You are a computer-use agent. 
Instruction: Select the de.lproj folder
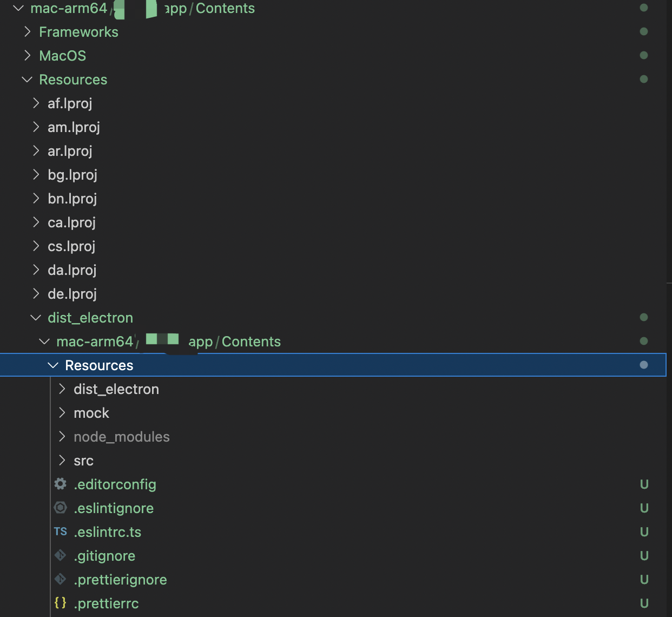[x=72, y=293]
